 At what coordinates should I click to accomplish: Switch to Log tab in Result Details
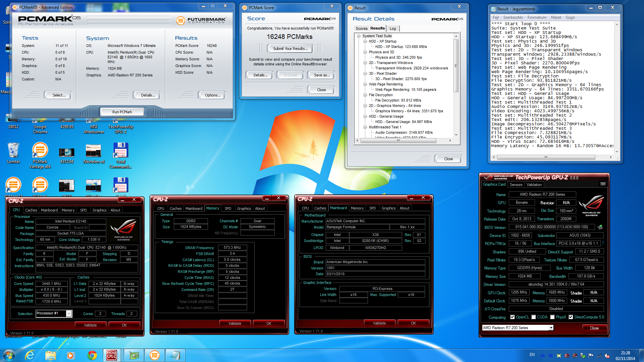[393, 28]
